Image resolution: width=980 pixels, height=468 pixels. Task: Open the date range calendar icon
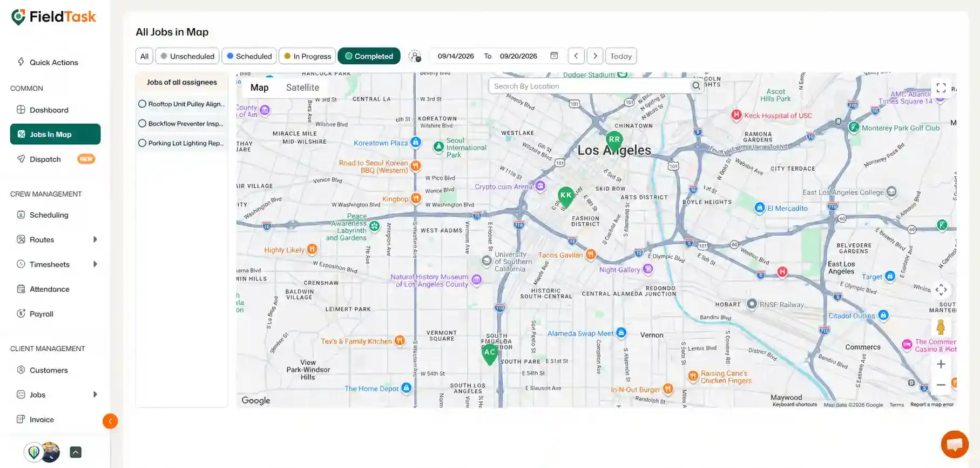(554, 56)
